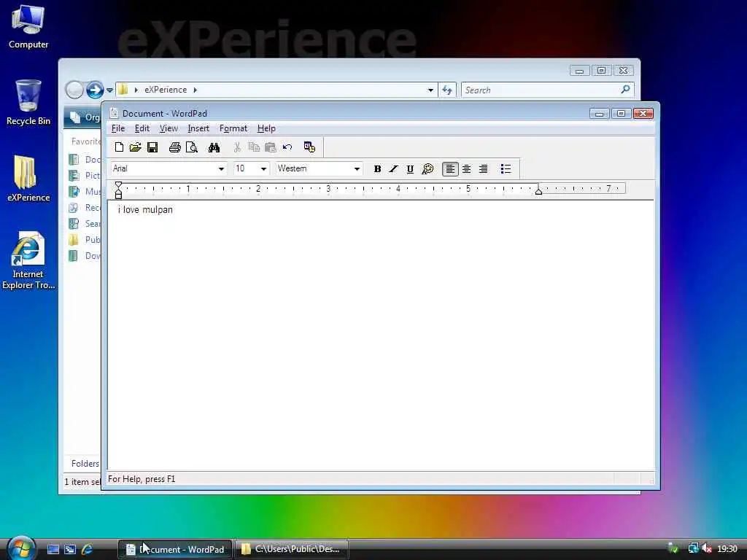Print the document using the printer icon
747x560 pixels.
[x=175, y=147]
